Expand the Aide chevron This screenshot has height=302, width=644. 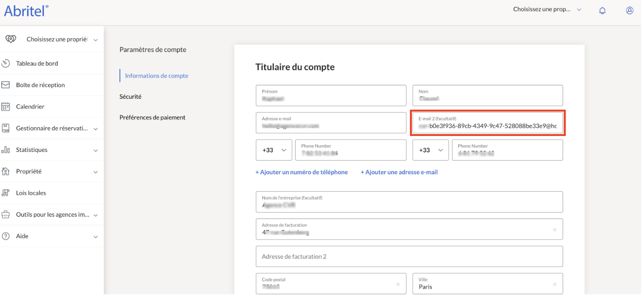tap(96, 237)
